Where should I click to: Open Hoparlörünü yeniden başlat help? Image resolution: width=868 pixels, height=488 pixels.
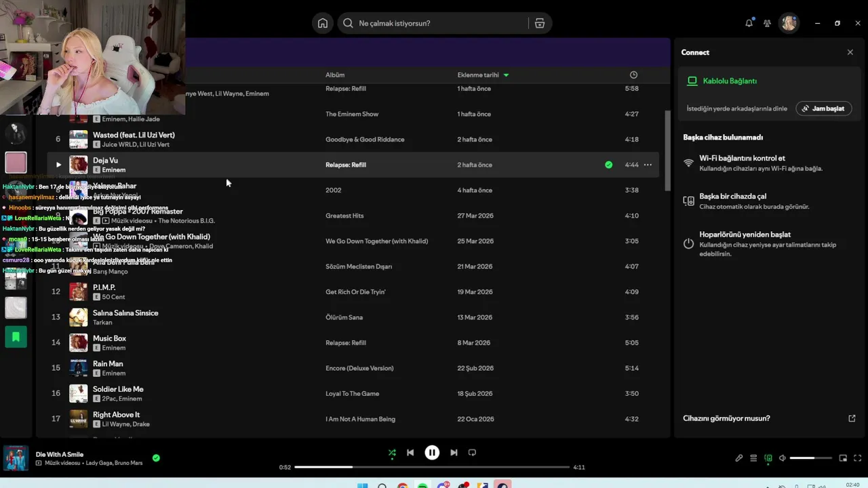coord(768,244)
